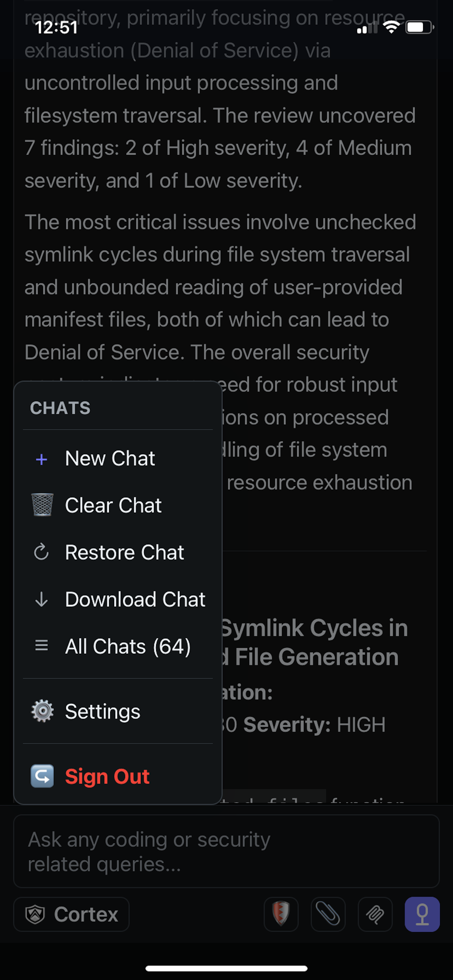The width and height of the screenshot is (453, 980).
Task: Focus the Ask any coding query field
Action: pyautogui.click(x=226, y=851)
